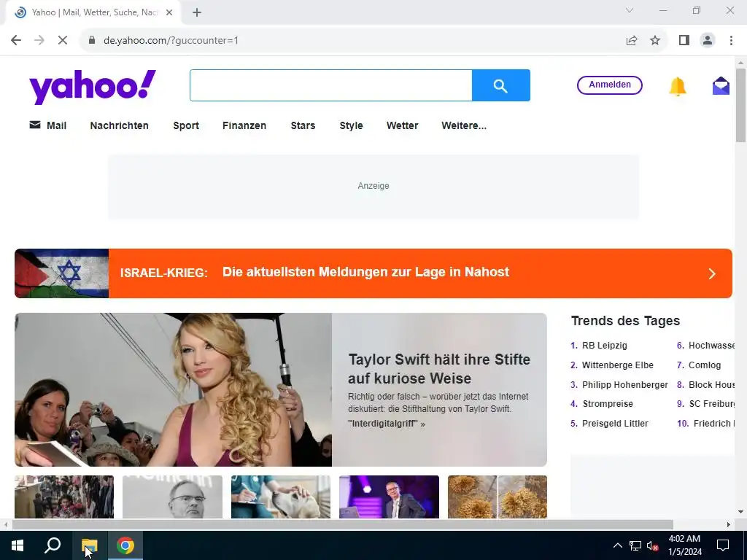Viewport: 747px width, 560px height.
Task: Open the Windows notification center
Action: point(723,545)
